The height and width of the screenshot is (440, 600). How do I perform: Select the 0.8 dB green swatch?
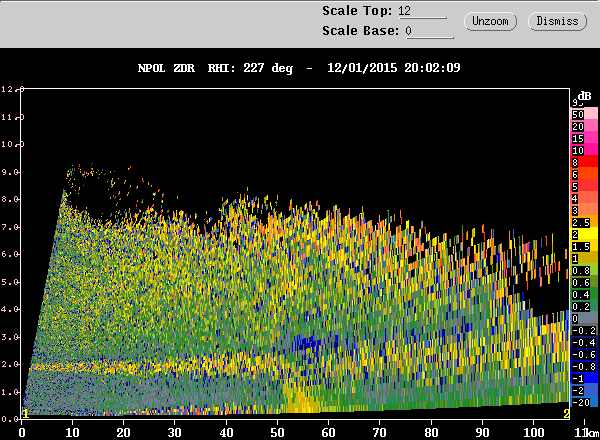584,271
